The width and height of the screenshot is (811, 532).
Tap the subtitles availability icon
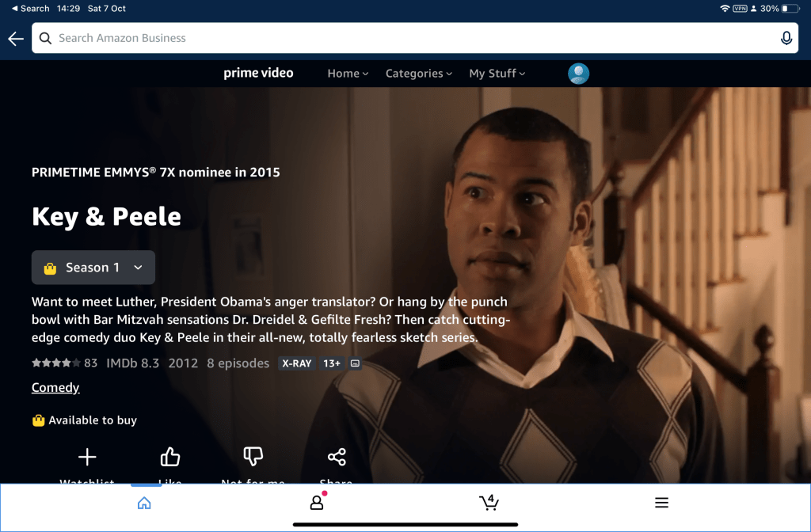point(355,363)
